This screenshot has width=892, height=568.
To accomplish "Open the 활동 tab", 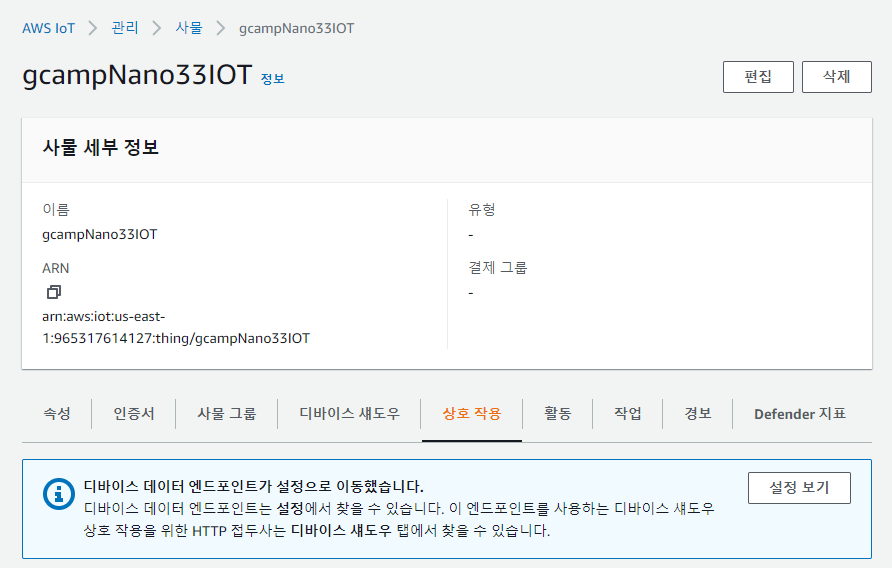I will [558, 414].
